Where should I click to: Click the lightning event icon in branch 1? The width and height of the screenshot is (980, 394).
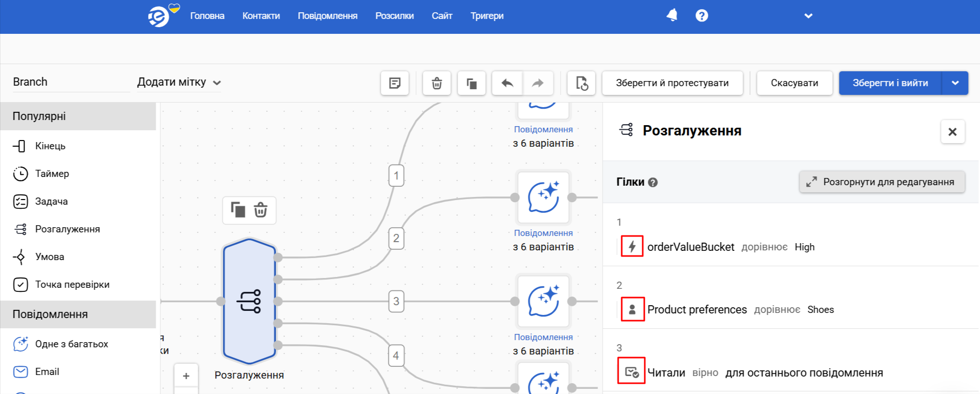632,247
